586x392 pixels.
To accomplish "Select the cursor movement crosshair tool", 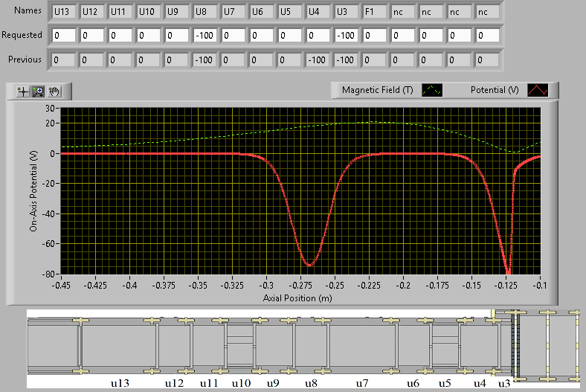I will (23, 91).
